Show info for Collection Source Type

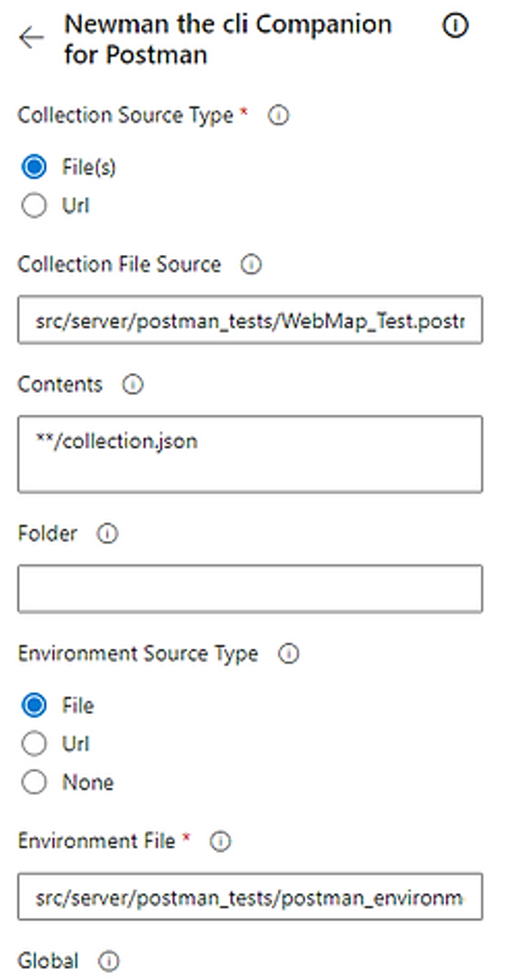coord(278,115)
